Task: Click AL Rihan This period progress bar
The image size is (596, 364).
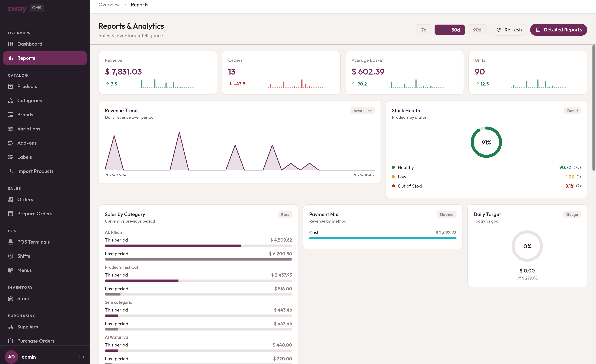Action: click(x=198, y=246)
